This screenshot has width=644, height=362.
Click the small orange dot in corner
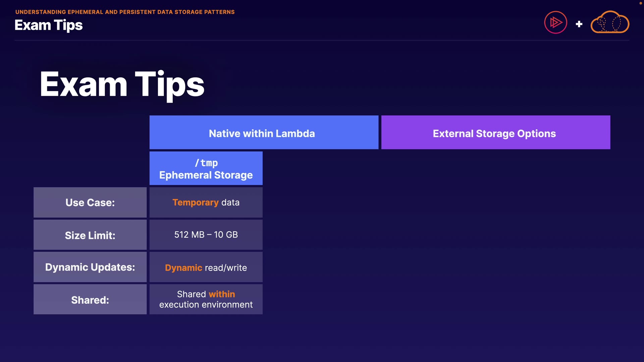640,3
